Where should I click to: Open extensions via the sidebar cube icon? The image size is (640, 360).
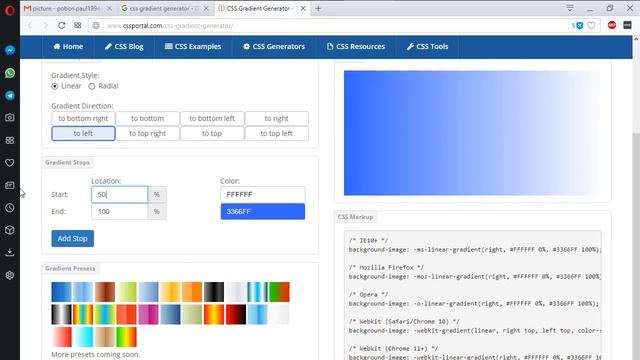pos(10,230)
